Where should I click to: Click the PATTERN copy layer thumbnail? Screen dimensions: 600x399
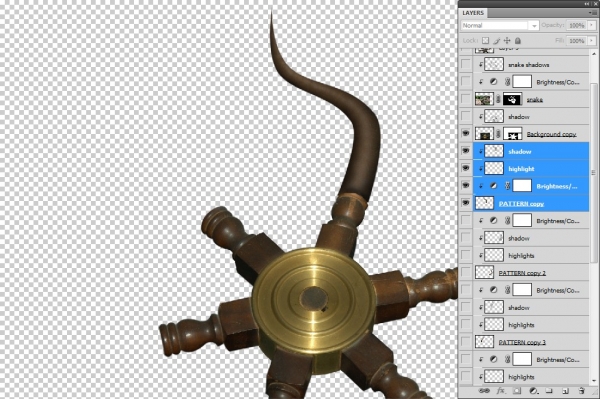coord(484,203)
